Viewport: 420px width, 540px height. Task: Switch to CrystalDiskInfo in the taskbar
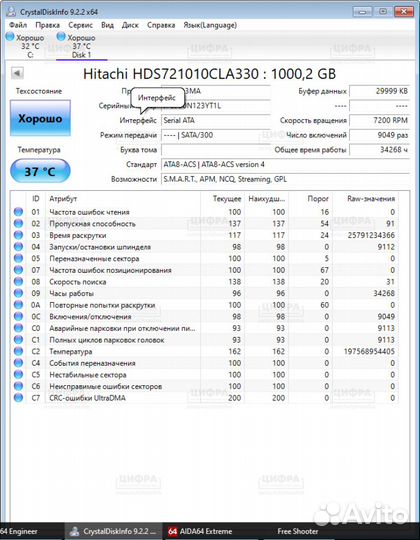(x=113, y=531)
